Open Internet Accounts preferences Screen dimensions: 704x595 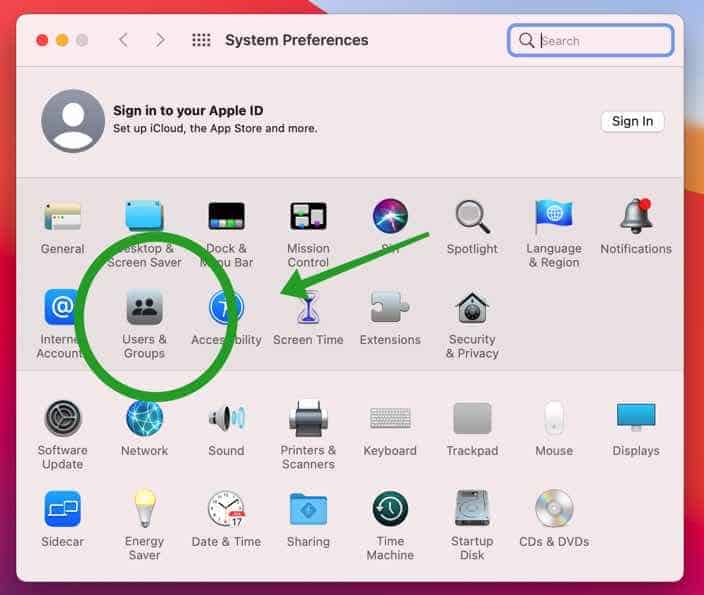62,307
